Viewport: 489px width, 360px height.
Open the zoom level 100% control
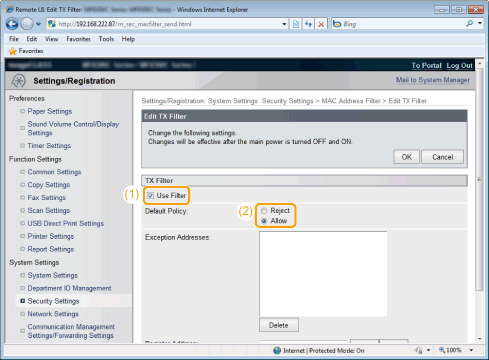(450, 350)
